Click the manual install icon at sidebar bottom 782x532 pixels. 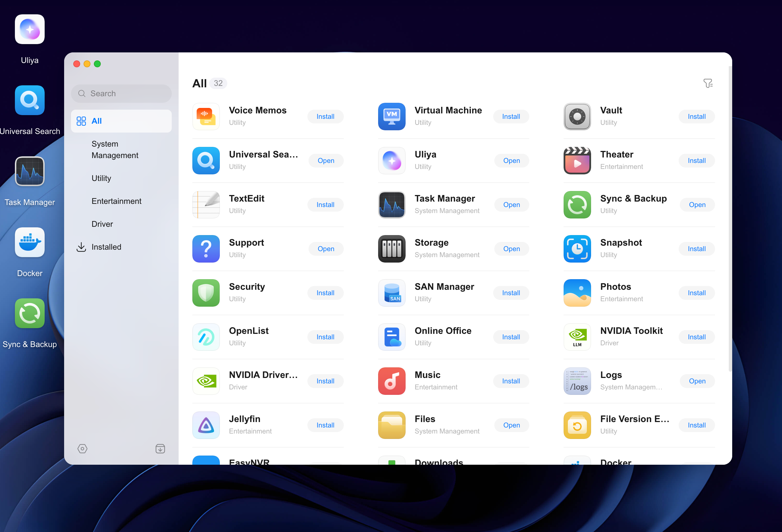(x=160, y=449)
